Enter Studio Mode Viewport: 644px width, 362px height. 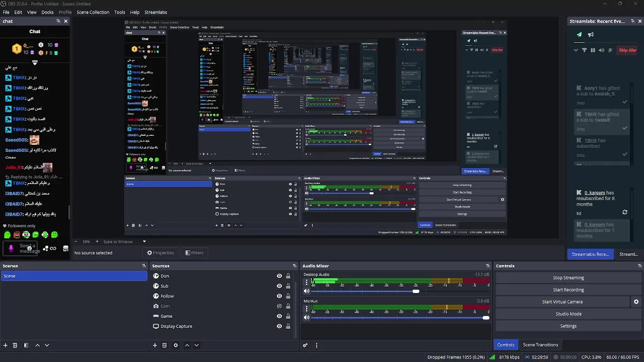[568, 314]
